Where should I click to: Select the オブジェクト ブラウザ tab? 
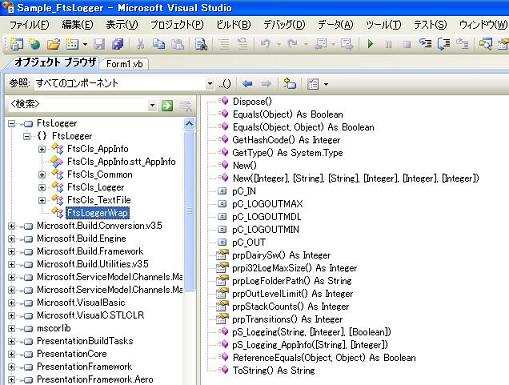(55, 63)
